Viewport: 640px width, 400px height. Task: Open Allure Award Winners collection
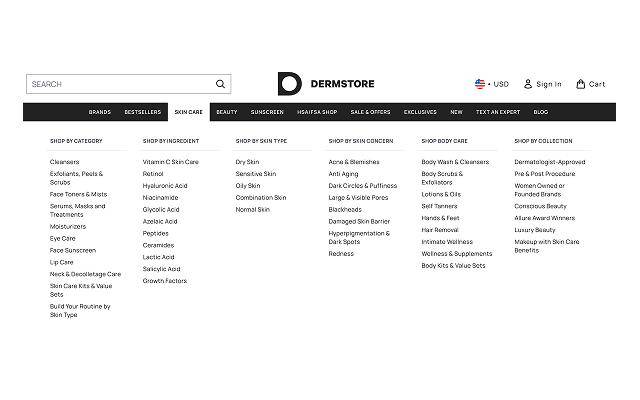(544, 218)
